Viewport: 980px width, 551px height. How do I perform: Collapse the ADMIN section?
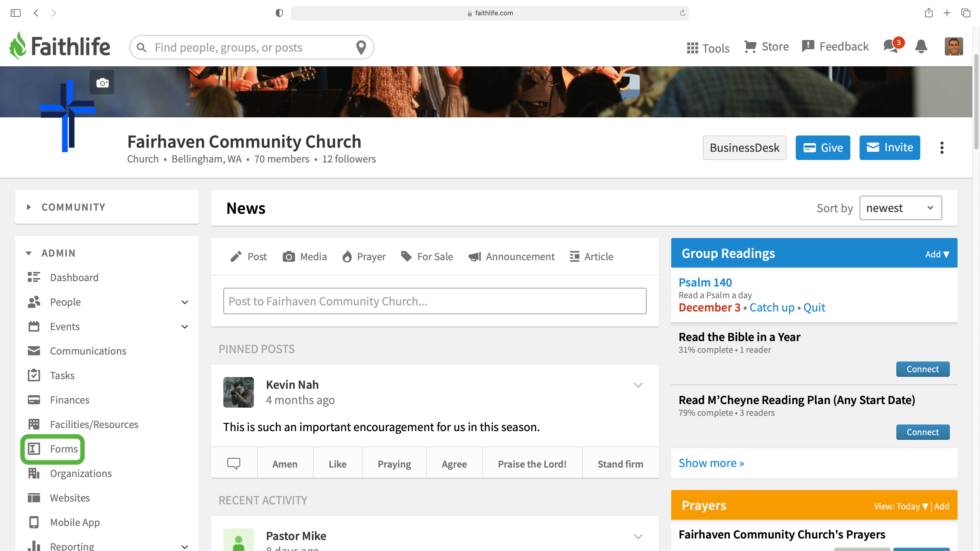pos(28,253)
